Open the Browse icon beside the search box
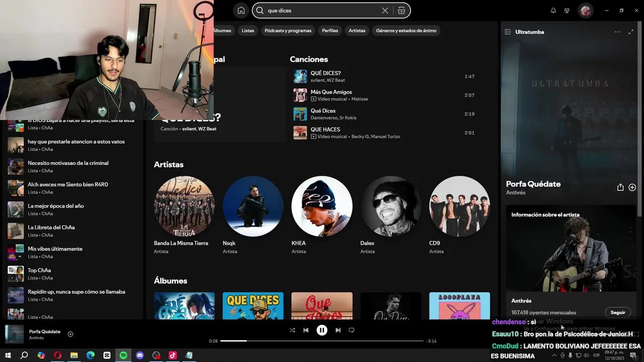This screenshot has width=644, height=362. 401,11
